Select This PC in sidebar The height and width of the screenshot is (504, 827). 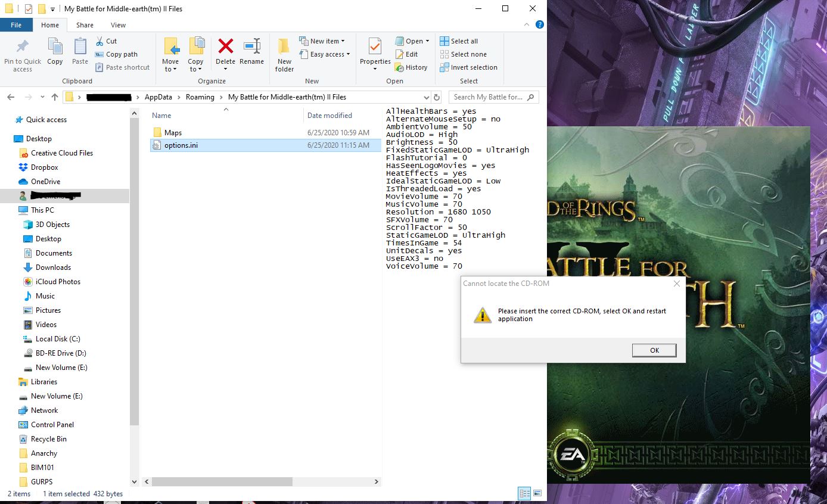click(42, 210)
